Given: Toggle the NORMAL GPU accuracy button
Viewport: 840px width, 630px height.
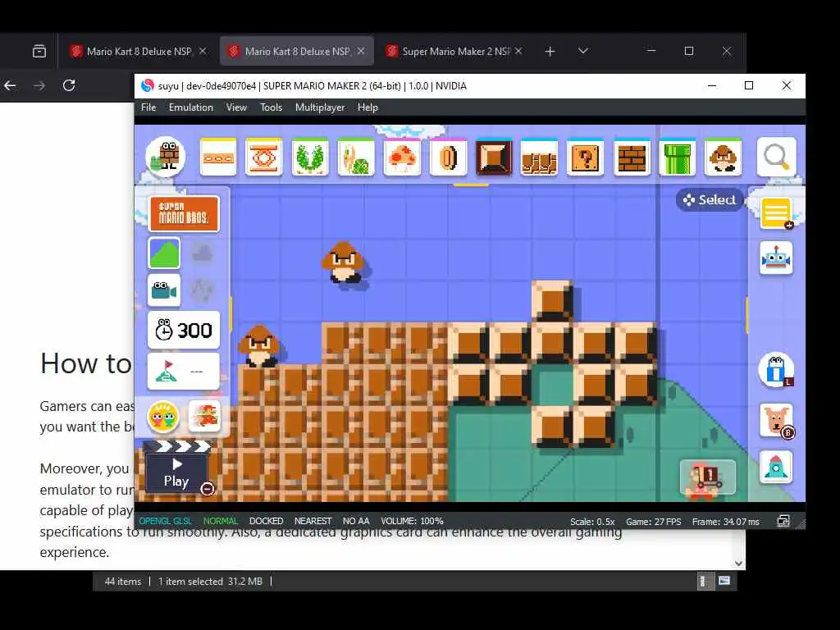Looking at the screenshot, I should 220,521.
